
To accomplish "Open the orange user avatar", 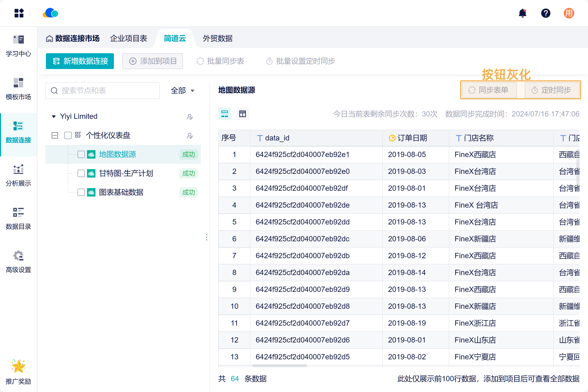I will (x=569, y=13).
